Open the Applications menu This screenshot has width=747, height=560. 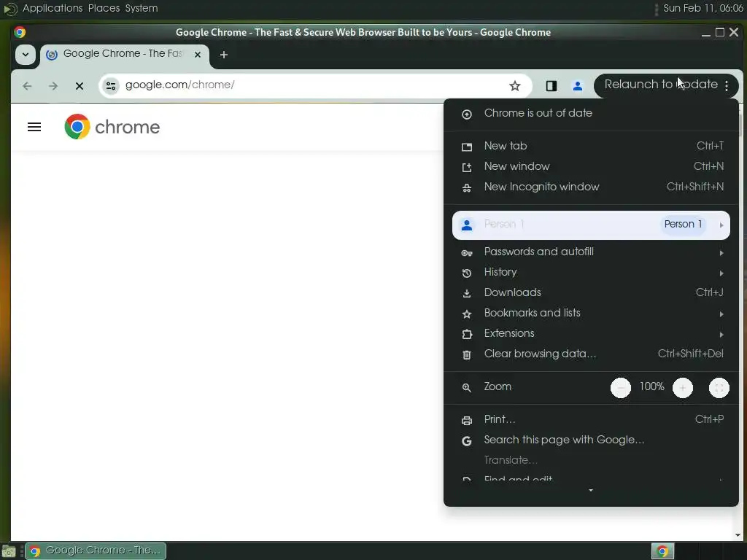point(53,8)
